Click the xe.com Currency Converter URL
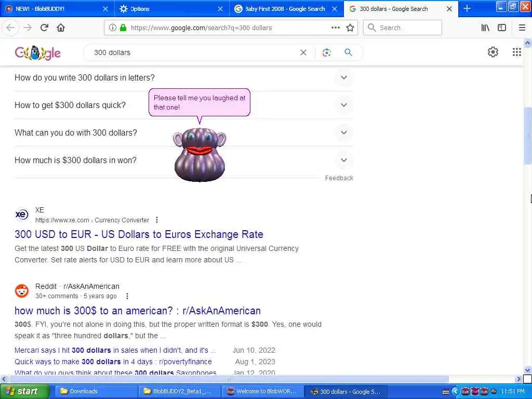Image resolution: width=532 pixels, height=399 pixels. [92, 220]
